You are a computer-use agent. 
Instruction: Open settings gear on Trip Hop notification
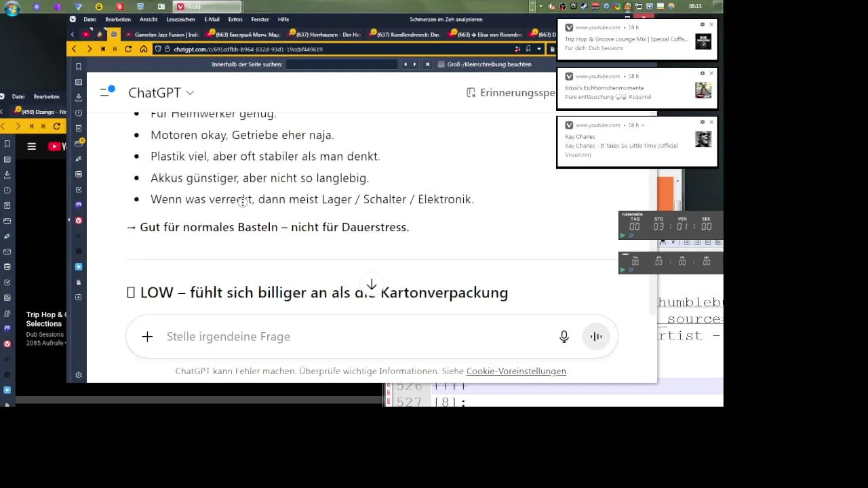(703, 24)
